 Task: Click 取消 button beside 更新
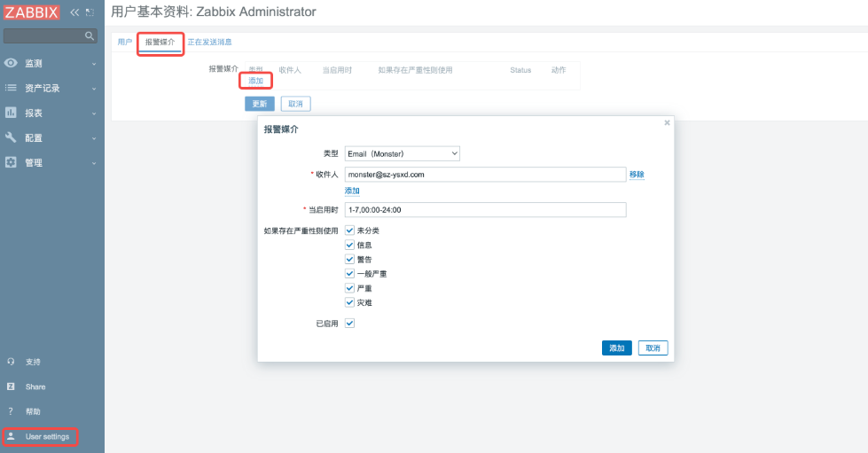click(295, 104)
